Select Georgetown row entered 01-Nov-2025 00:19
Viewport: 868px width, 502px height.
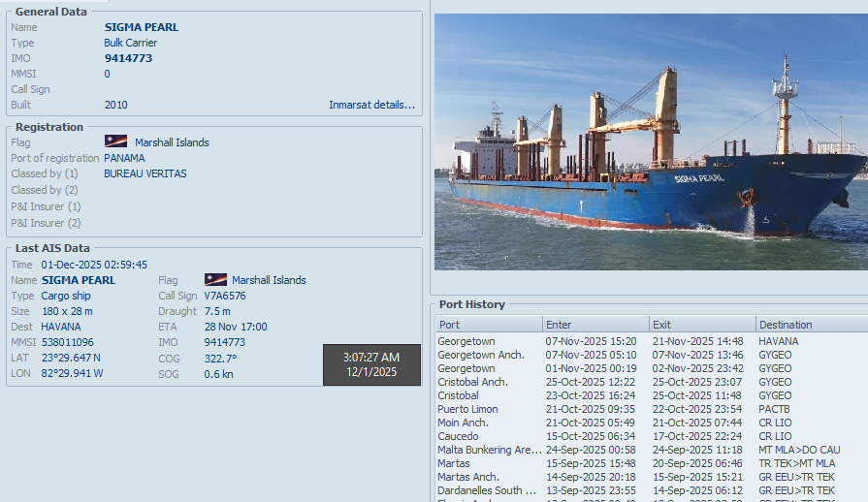[652, 368]
